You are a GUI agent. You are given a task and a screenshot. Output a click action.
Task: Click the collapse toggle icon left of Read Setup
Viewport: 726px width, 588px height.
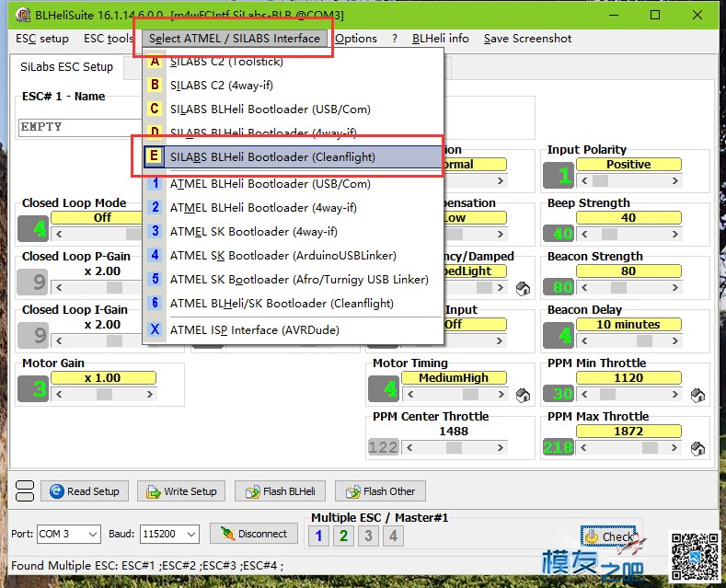pyautogui.click(x=25, y=491)
